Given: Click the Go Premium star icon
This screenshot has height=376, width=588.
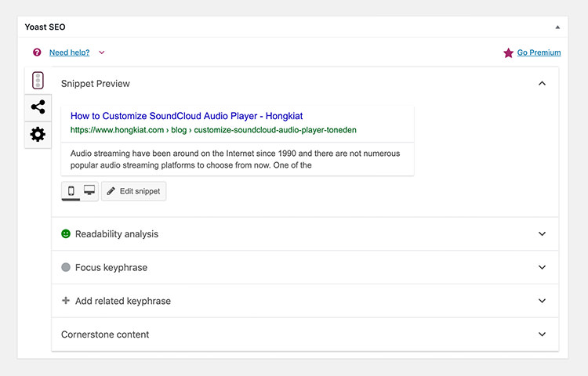Looking at the screenshot, I should 508,52.
